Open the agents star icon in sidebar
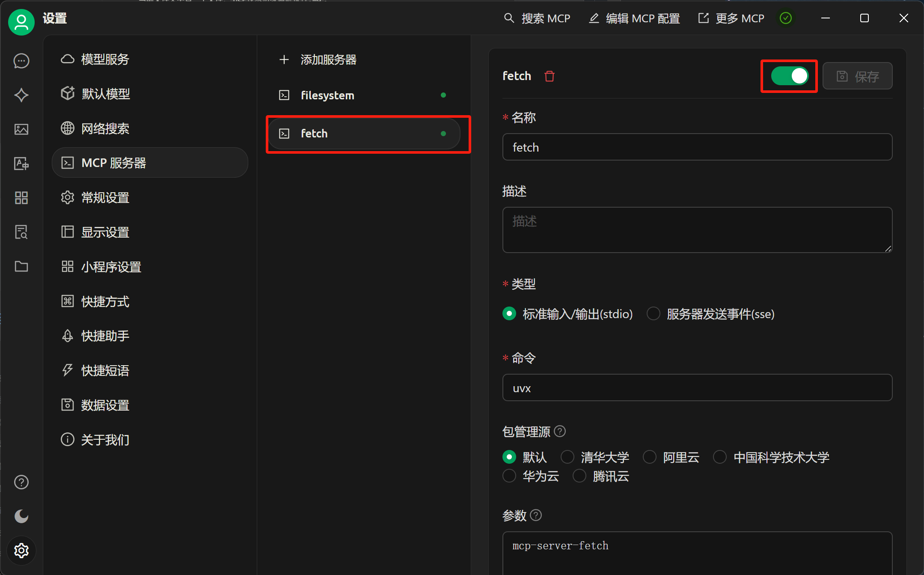This screenshot has height=575, width=924. pos(21,95)
